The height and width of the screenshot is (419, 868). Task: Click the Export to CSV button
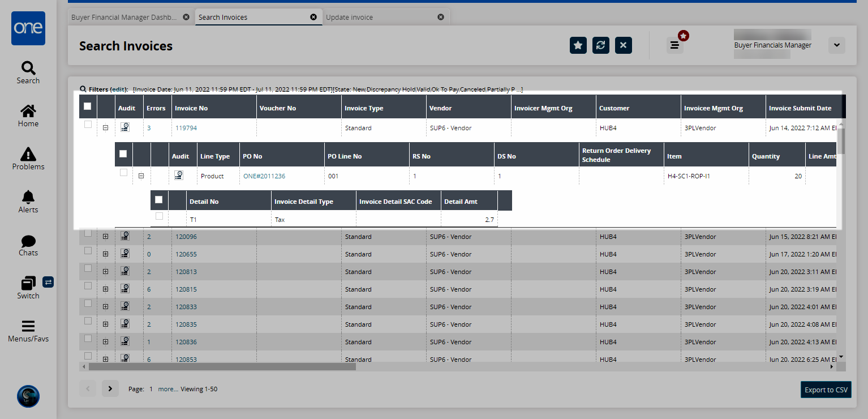[826, 390]
